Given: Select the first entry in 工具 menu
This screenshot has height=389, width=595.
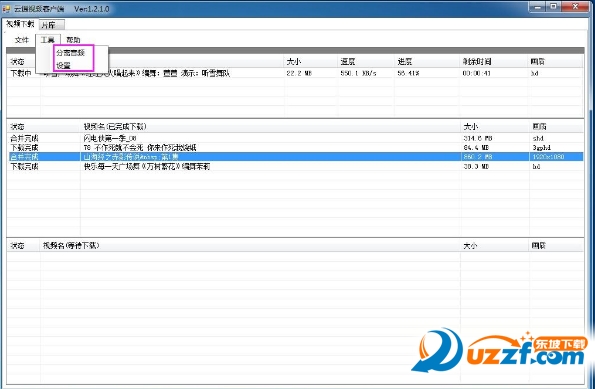Looking at the screenshot, I should tap(70, 52).
